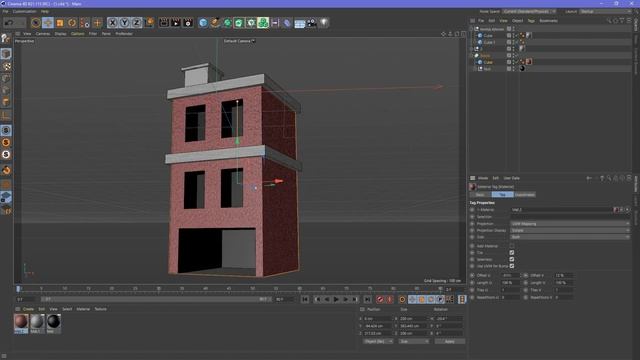The image size is (640, 360).
Task: Toggle the Enable Snap magnet icon
Action: coord(6,170)
